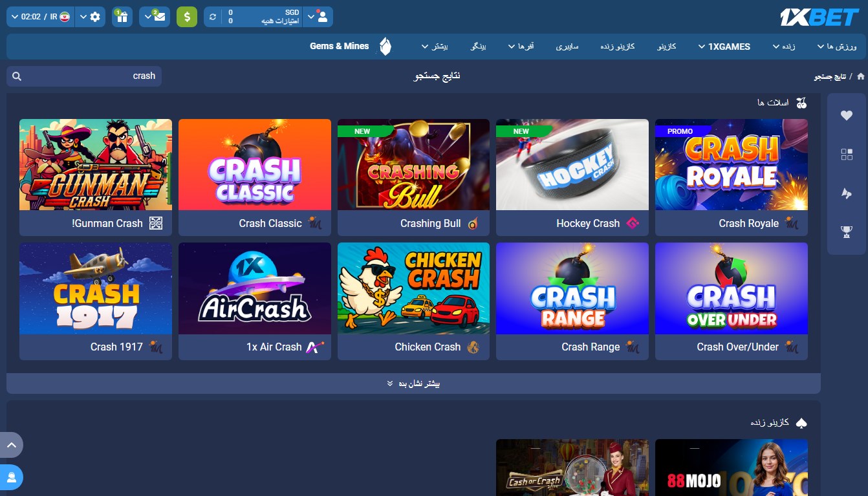Open the Chicken Crash game thumbnail

(413, 288)
